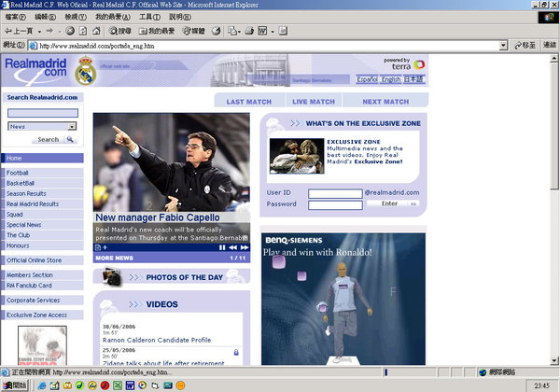
Task: Click the document icon under news caption
Action: click(97, 247)
